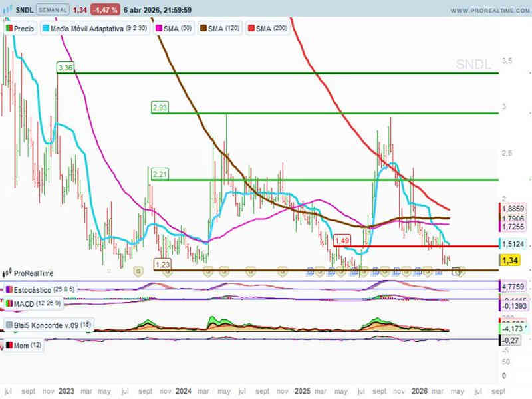Screen dimensions: 532x399
Task: Click the Blai5 Koncorde v.09 indicator icon
Action: point(9,325)
